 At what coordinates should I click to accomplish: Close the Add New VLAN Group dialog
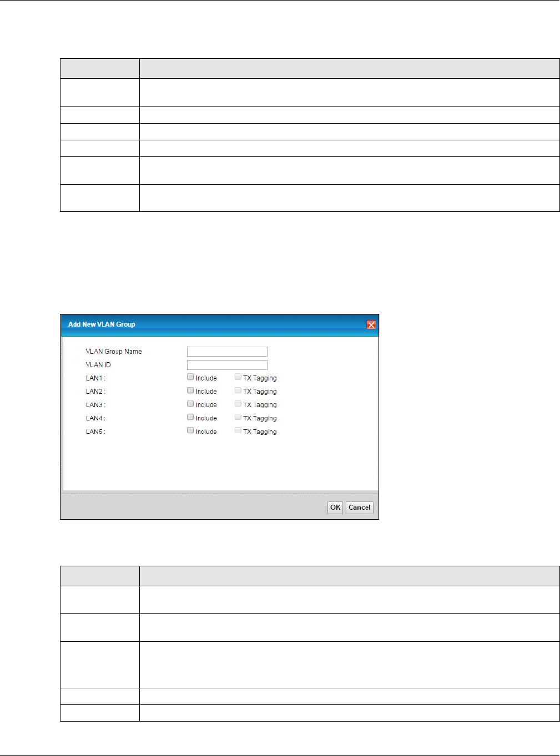[x=371, y=325]
